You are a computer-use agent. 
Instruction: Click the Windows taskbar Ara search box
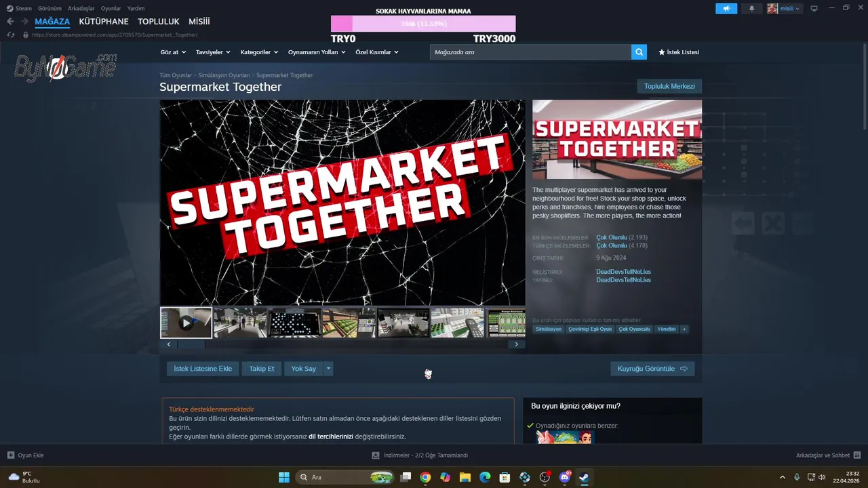pos(346,477)
